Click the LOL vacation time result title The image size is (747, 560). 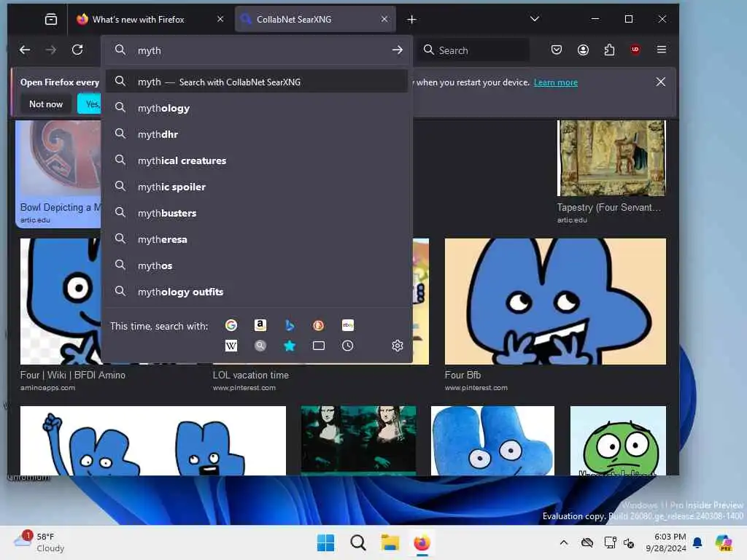pyautogui.click(x=251, y=376)
